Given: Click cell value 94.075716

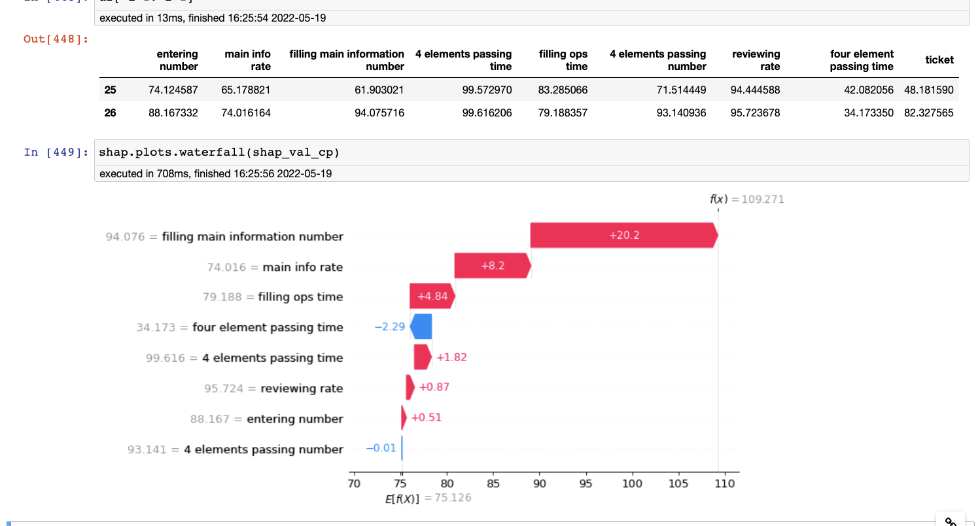Looking at the screenshot, I should click(x=379, y=113).
